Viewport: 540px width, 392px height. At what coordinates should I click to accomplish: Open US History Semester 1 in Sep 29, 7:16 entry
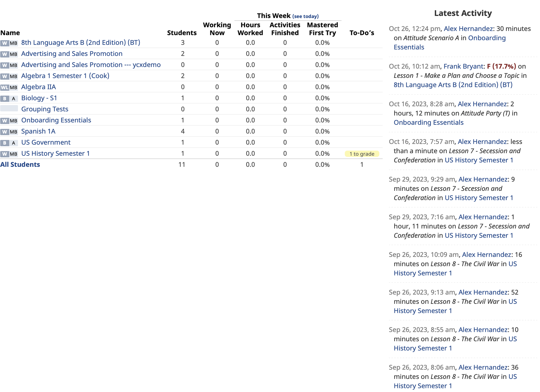click(479, 236)
